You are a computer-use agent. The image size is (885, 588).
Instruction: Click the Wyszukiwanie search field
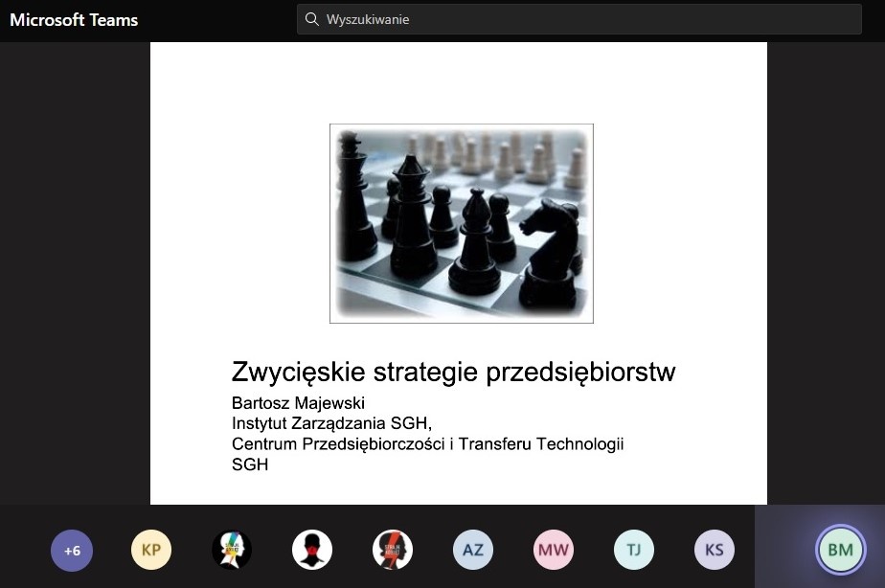coord(579,19)
